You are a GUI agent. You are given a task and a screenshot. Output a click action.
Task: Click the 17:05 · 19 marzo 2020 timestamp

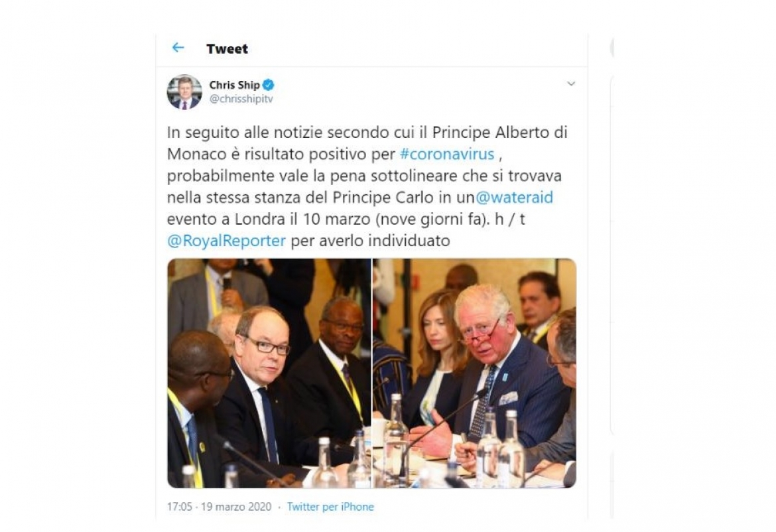(220, 507)
